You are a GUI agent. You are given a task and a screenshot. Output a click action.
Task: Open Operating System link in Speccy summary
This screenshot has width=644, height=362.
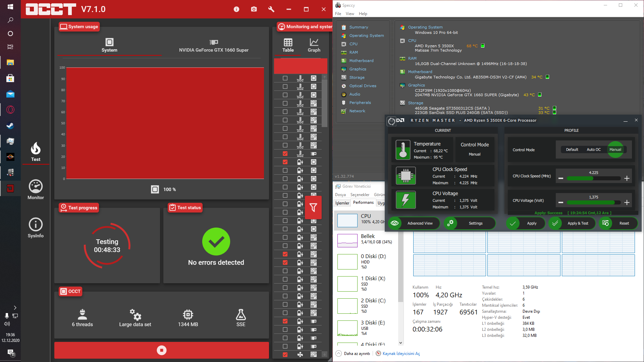pyautogui.click(x=425, y=27)
